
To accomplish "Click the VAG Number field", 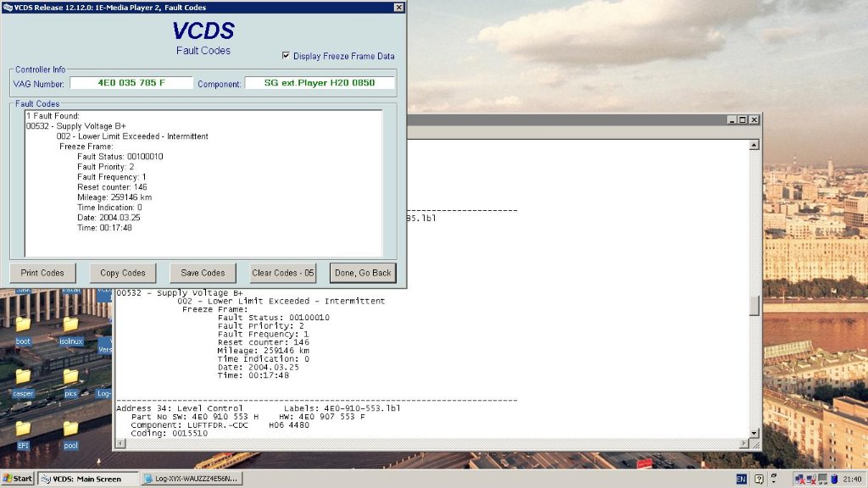I will pyautogui.click(x=131, y=83).
